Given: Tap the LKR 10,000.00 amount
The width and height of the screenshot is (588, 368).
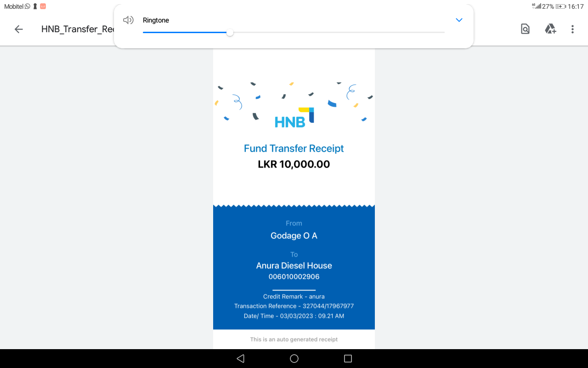Looking at the screenshot, I should coord(294,164).
